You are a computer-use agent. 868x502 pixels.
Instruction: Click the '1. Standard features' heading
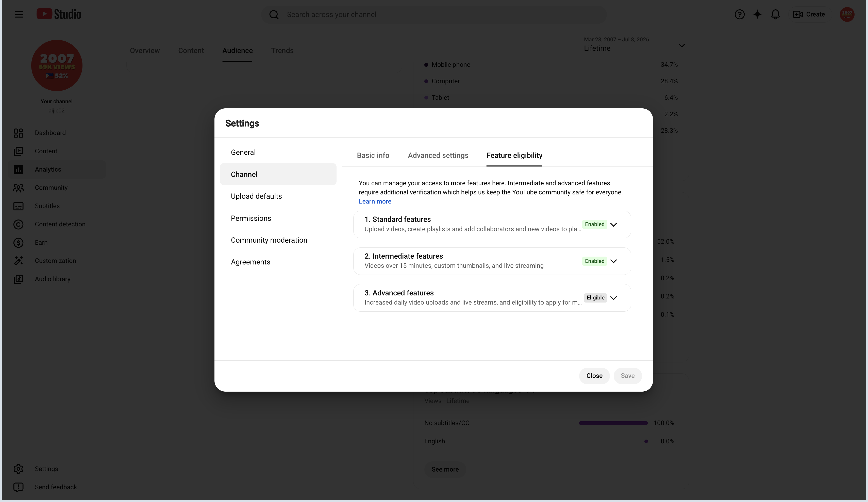tap(397, 219)
